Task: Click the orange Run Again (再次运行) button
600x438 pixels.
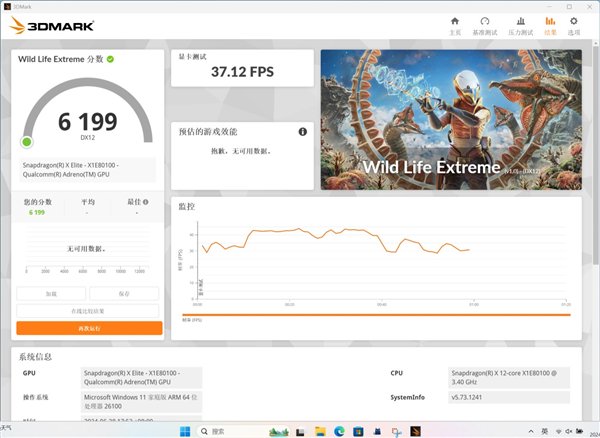Action: click(89, 328)
